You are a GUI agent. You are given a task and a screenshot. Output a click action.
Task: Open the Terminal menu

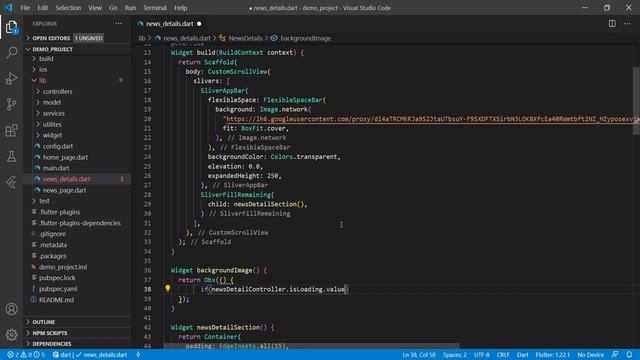coord(155,8)
